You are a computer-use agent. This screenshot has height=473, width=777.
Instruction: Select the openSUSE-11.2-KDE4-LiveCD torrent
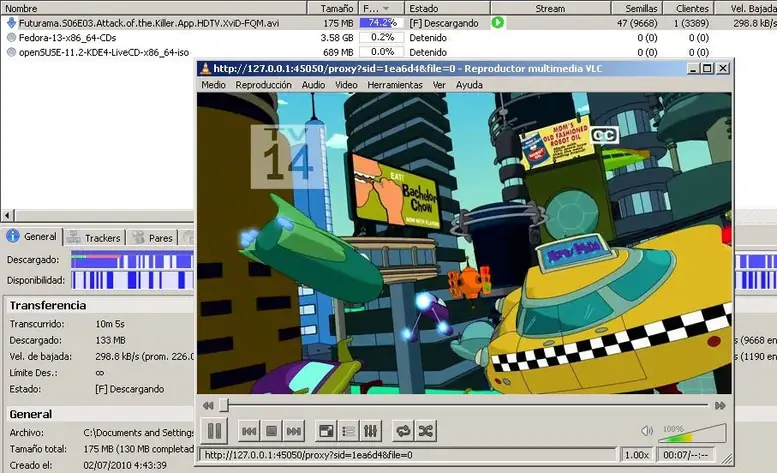point(104,52)
